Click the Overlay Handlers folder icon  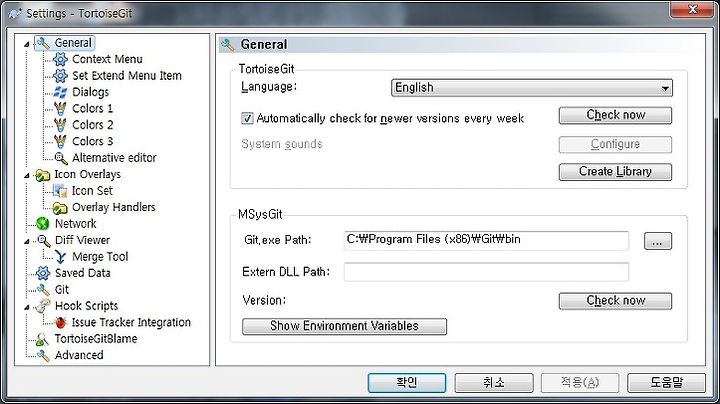pyautogui.click(x=60, y=208)
